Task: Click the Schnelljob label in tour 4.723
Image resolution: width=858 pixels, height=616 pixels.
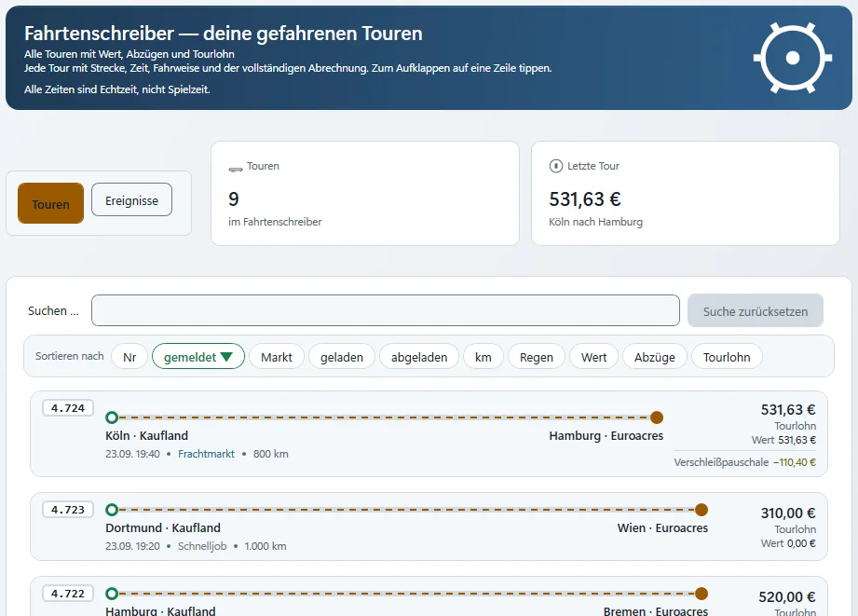Action: click(202, 546)
